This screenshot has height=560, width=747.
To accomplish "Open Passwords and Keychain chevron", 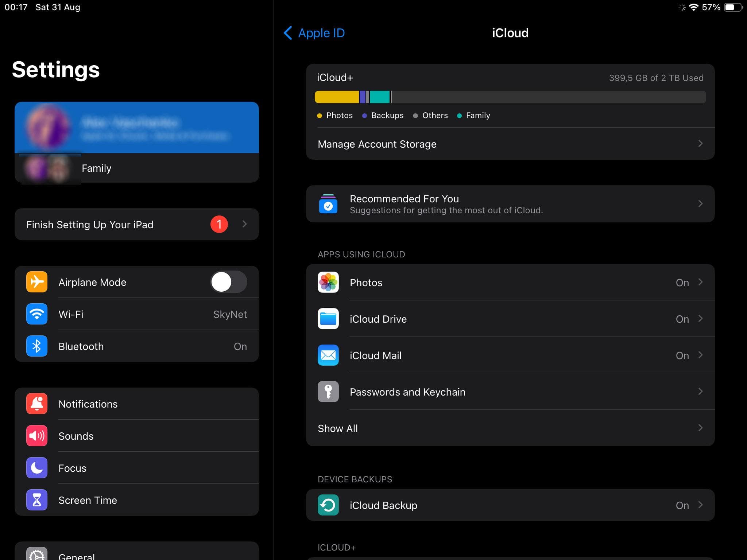I will [x=700, y=392].
